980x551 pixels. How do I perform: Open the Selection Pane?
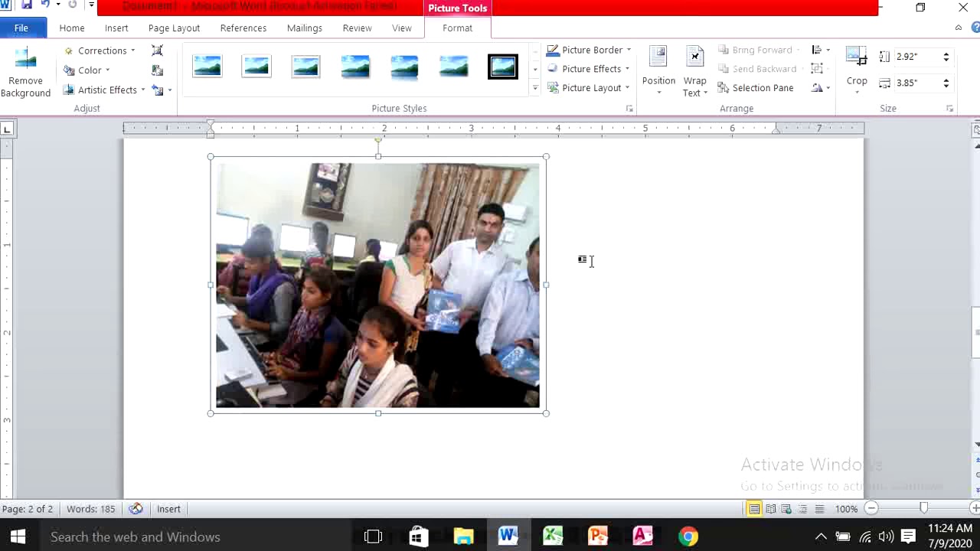[755, 88]
